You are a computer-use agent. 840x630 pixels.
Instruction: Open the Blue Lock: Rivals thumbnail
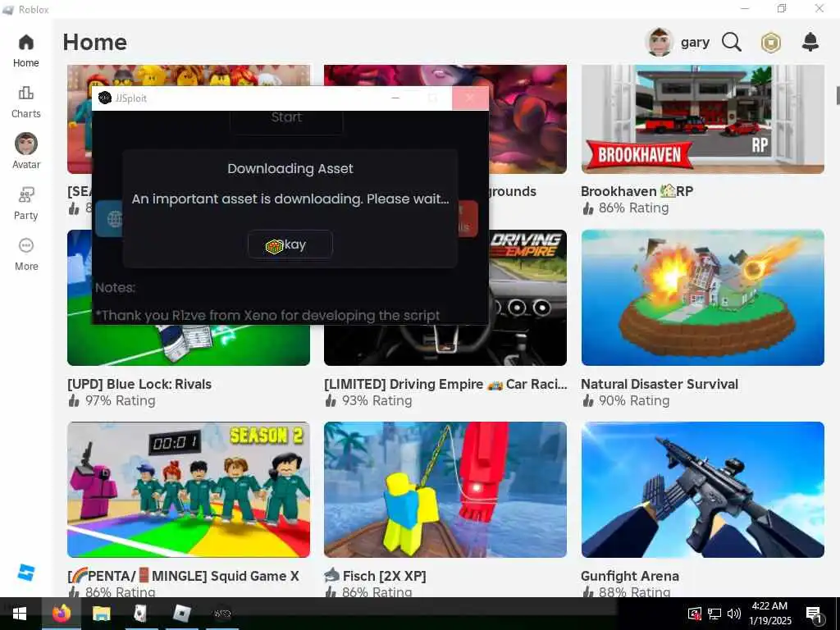pos(189,345)
